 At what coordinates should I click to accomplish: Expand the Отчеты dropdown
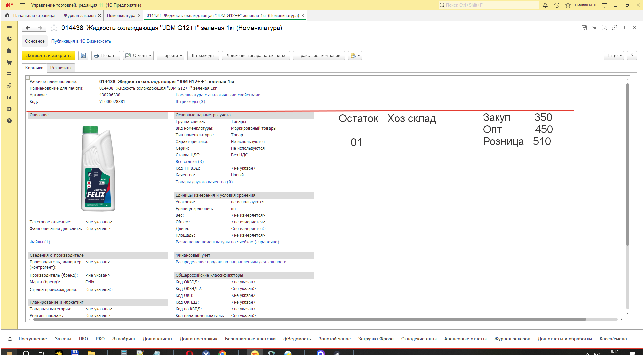pos(138,56)
